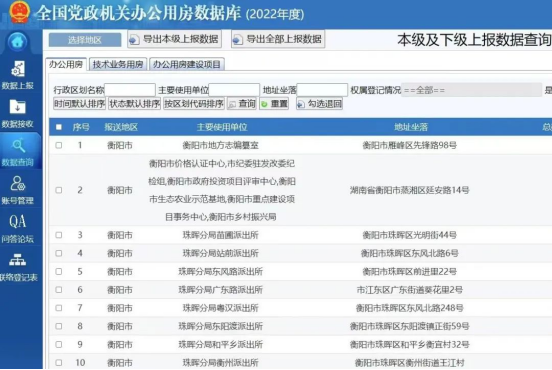This screenshot has width=552, height=370.
Task: Click address 衡阳市珠晖区东风北路6号
Action: 409,253
